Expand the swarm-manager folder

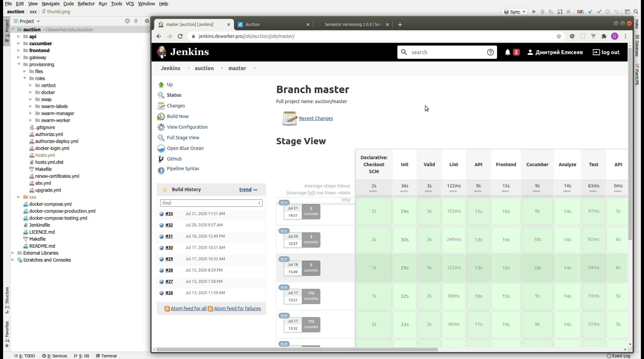coord(31,113)
